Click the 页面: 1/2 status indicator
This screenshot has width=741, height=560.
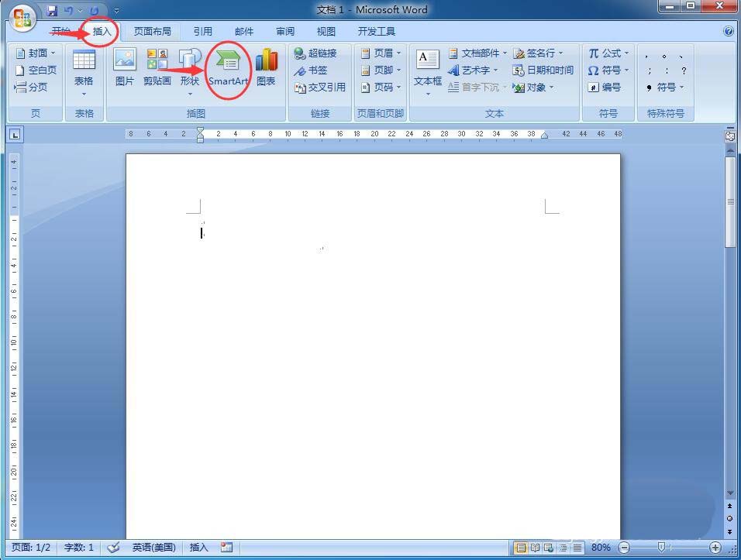click(31, 548)
